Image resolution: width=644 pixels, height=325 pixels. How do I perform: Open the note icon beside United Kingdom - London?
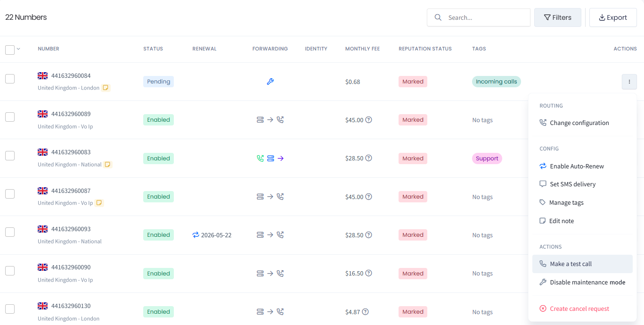[x=106, y=88]
